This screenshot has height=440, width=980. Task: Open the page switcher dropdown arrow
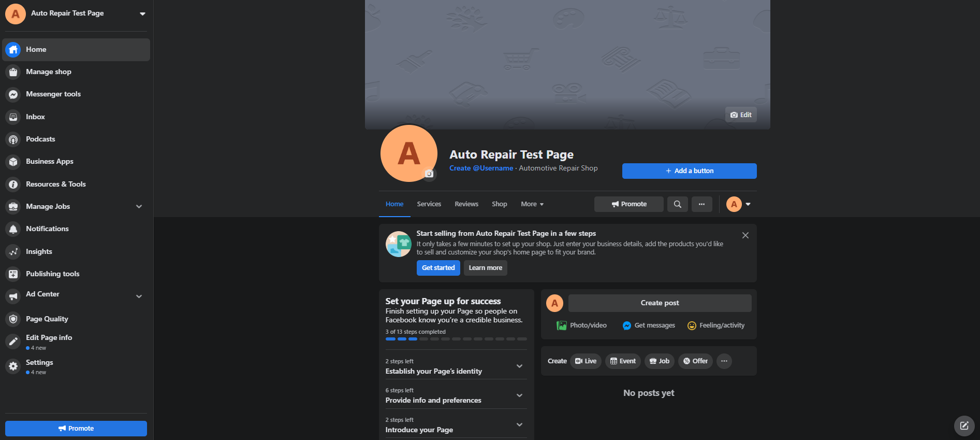coord(142,14)
